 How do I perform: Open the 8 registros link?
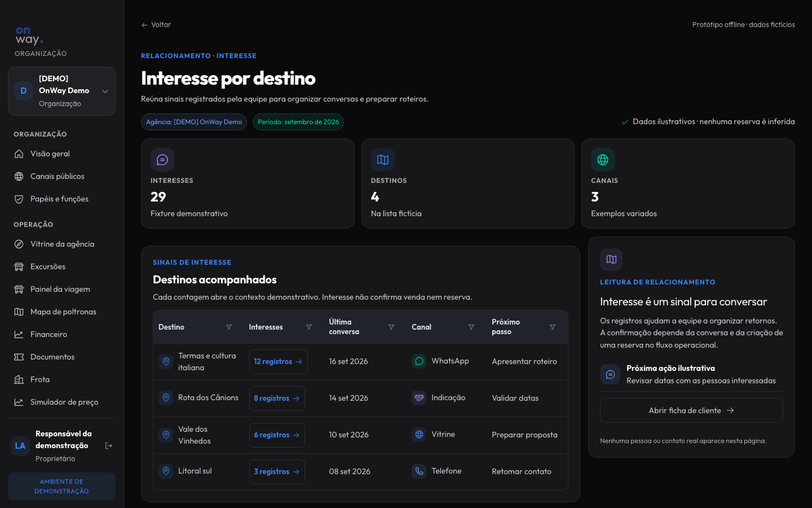pos(277,398)
